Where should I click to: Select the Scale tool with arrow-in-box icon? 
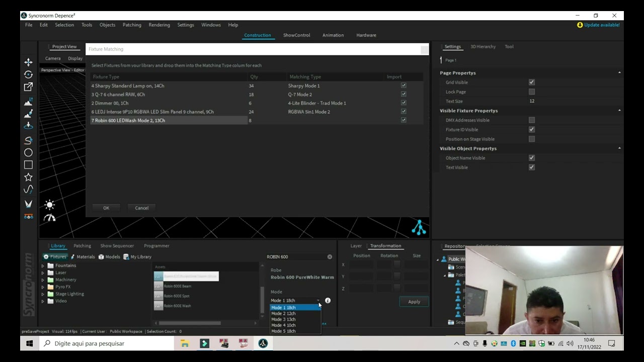click(28, 87)
